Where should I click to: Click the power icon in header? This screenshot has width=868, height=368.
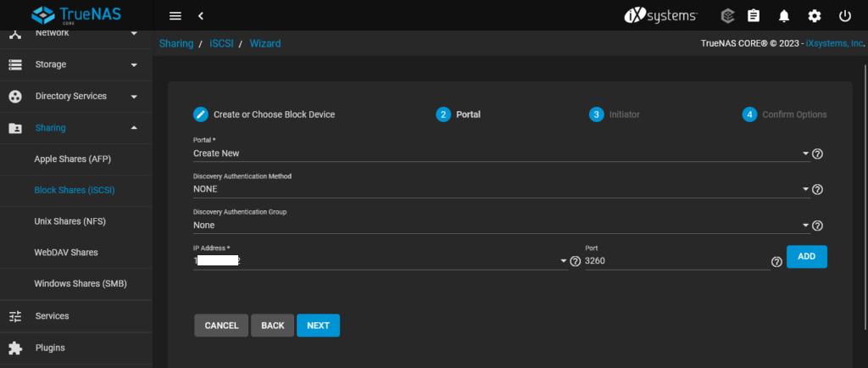pyautogui.click(x=844, y=16)
